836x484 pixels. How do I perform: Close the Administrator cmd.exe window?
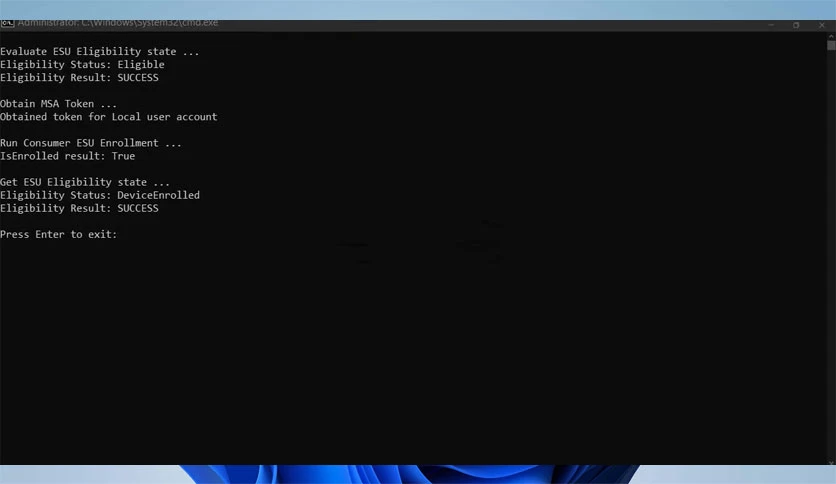tap(822, 25)
